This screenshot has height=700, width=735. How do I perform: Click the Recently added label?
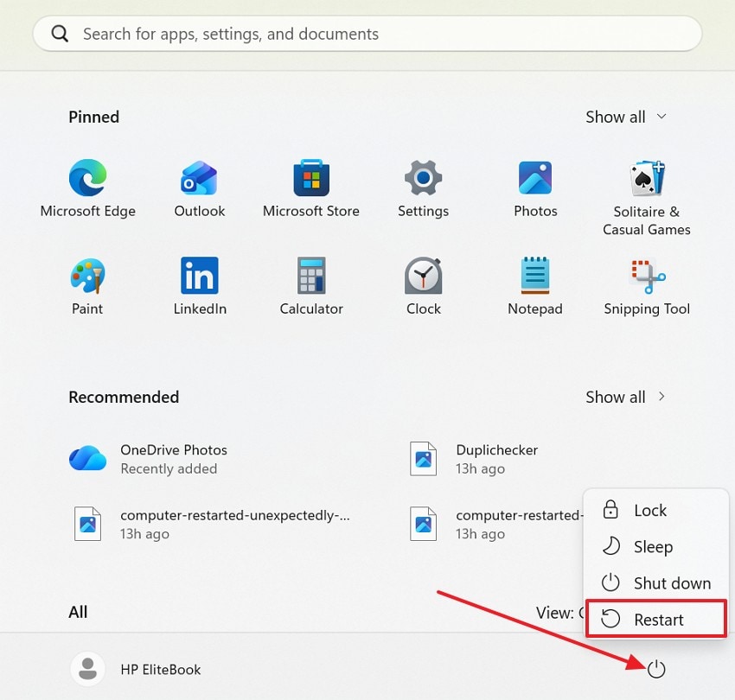[169, 468]
